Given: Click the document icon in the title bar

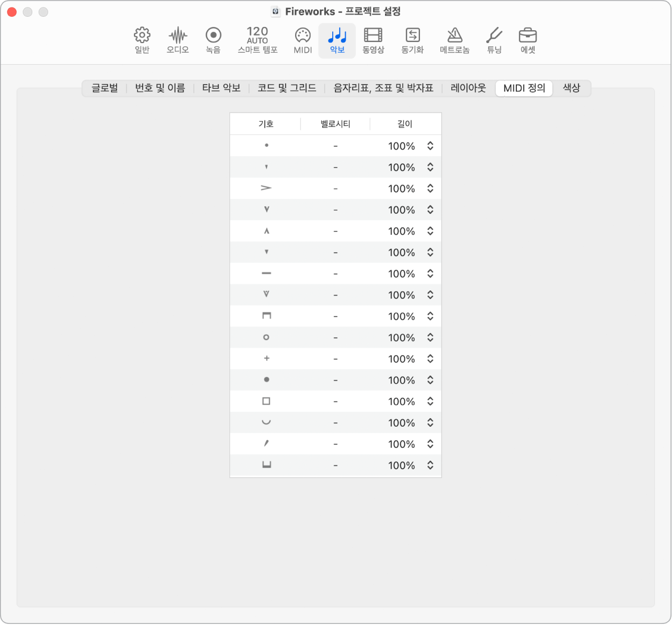Looking at the screenshot, I should [275, 11].
